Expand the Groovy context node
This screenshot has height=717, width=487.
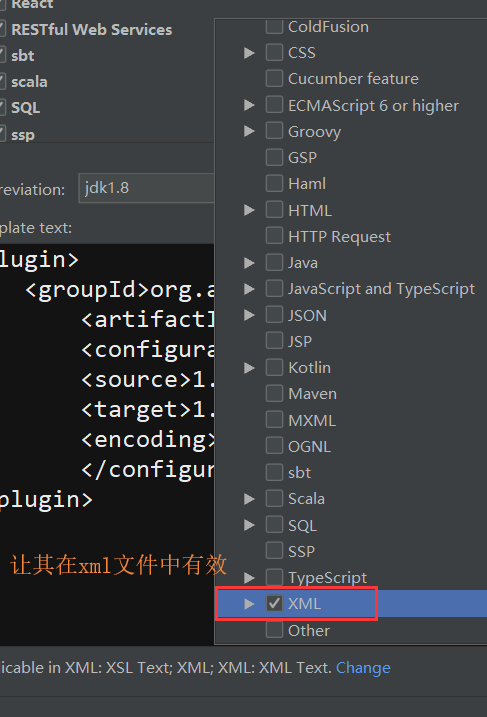click(x=249, y=131)
